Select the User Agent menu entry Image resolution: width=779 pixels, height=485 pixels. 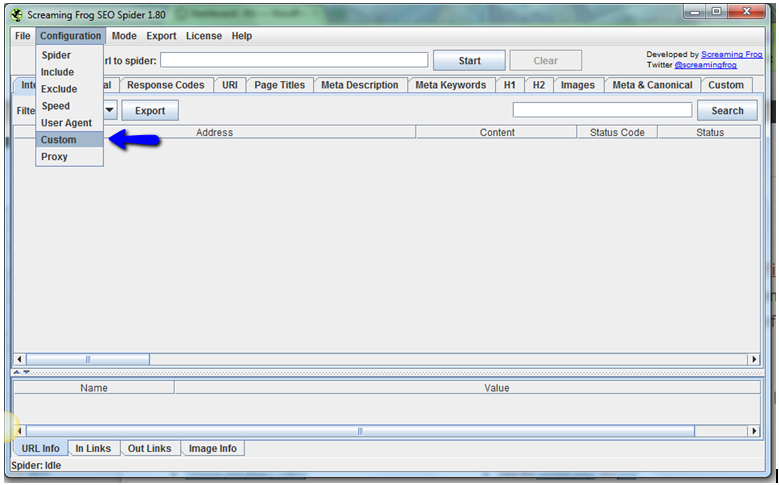pyautogui.click(x=66, y=123)
